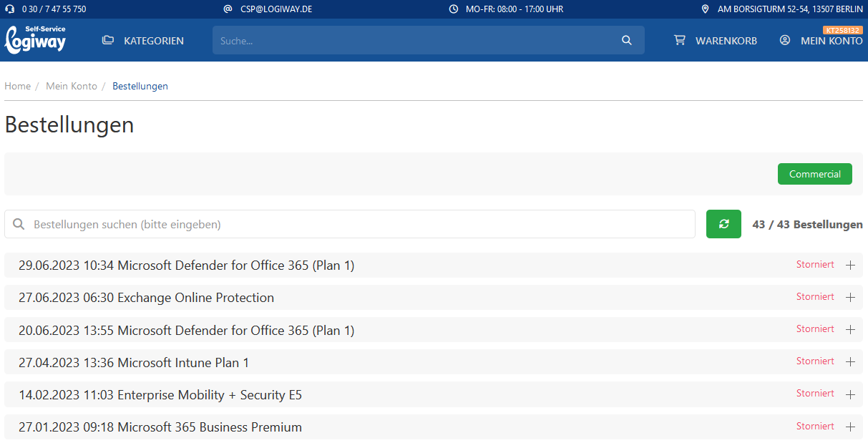Click the magnifier icon in top search bar

coord(627,41)
